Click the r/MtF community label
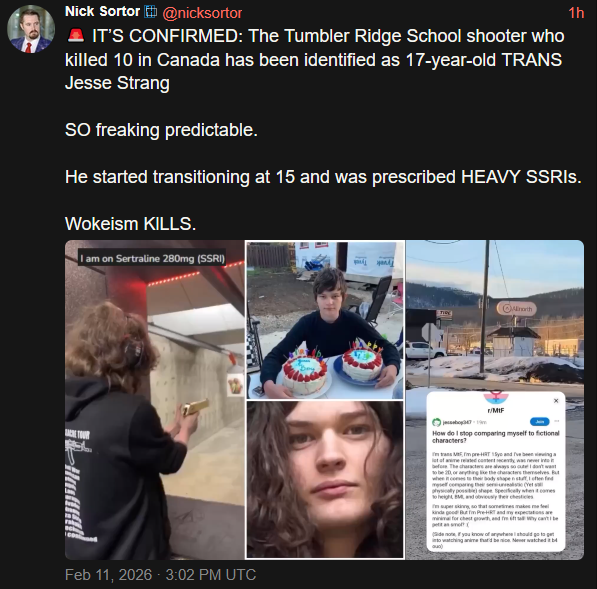The image size is (597, 589). pos(496,410)
